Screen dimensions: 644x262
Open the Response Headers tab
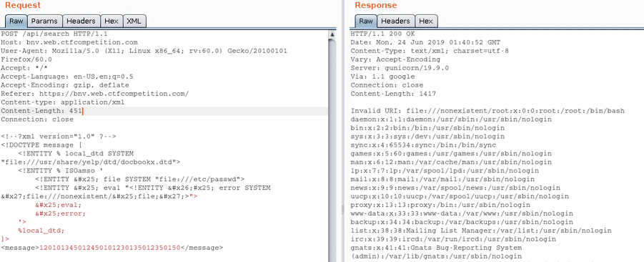395,21
